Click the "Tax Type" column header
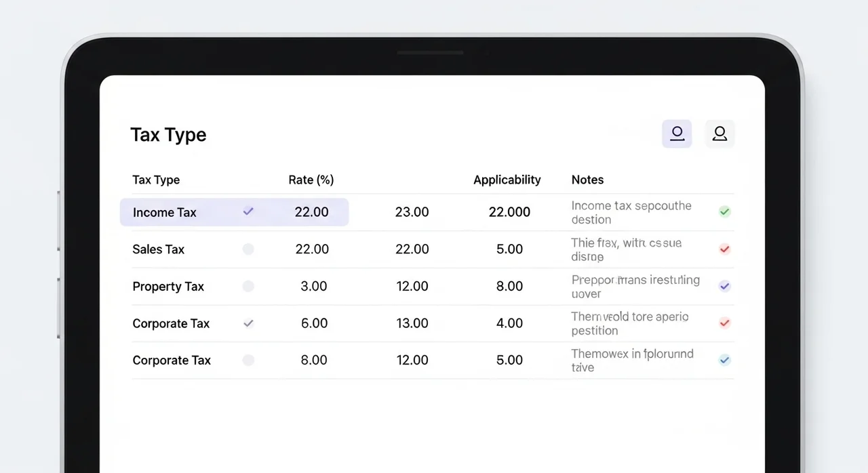Viewport: 868px width, 473px height. click(156, 180)
